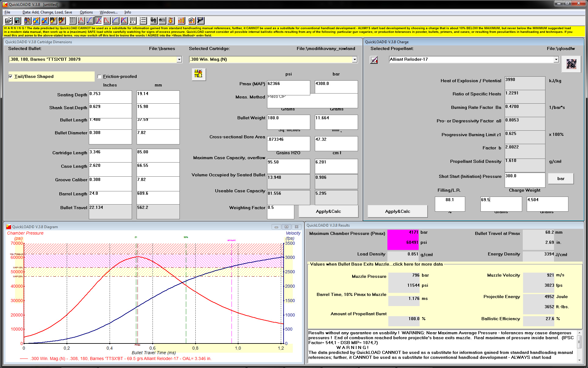Image resolution: width=588 pixels, height=368 pixels.
Task: Click the magenta Pmax pressure indicator
Action: point(402,240)
